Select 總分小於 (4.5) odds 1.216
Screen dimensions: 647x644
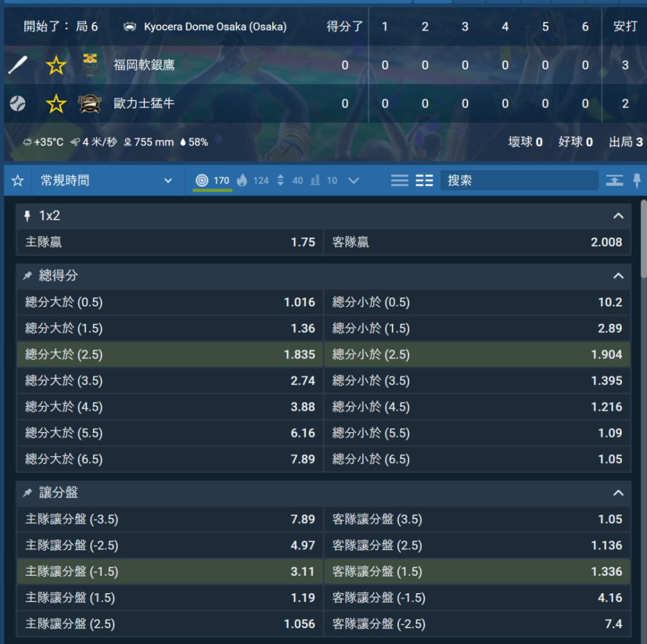[477, 407]
